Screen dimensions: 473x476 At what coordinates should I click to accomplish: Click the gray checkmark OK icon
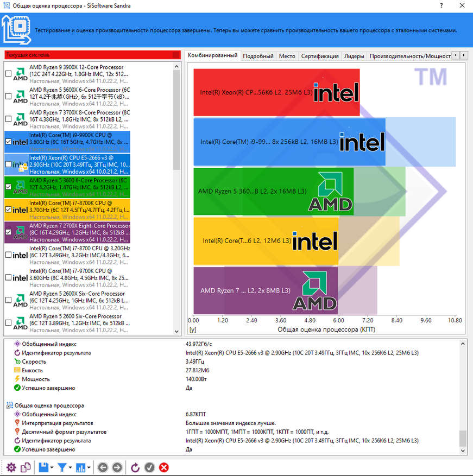[x=150, y=467]
